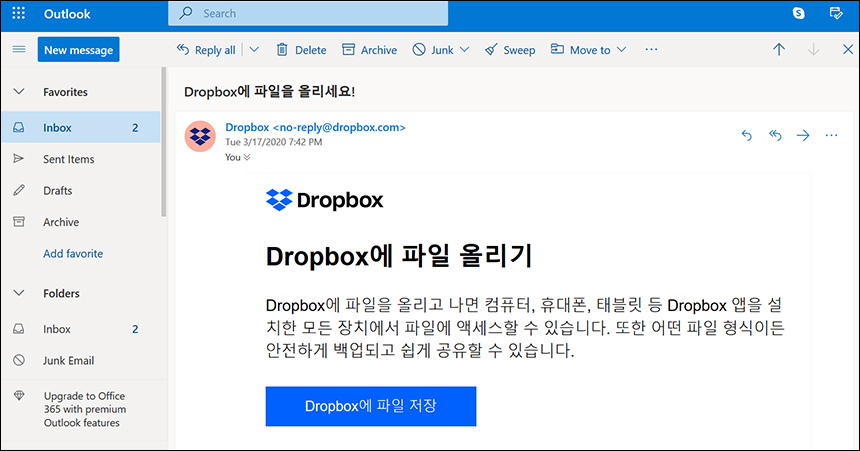
Task: Open Skype icon in header
Action: [x=799, y=13]
